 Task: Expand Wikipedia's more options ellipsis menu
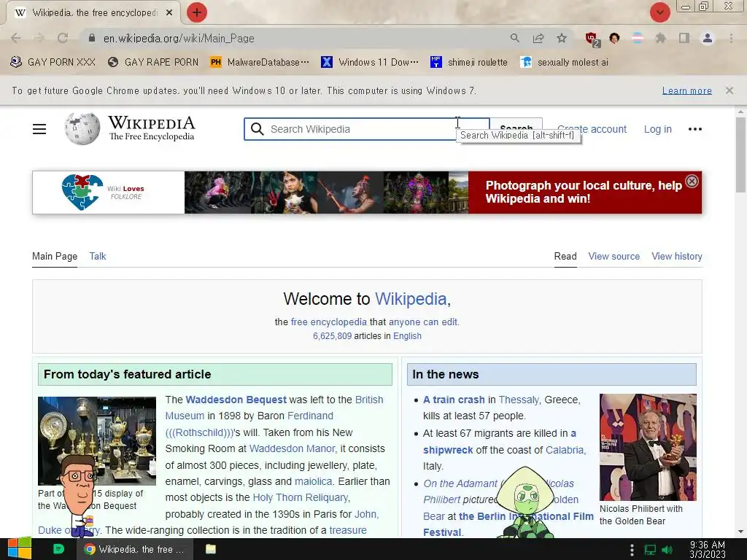tap(694, 129)
